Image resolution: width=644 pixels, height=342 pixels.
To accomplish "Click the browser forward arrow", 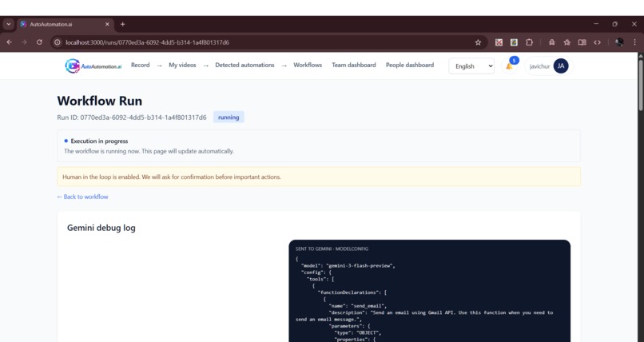I will (24, 42).
